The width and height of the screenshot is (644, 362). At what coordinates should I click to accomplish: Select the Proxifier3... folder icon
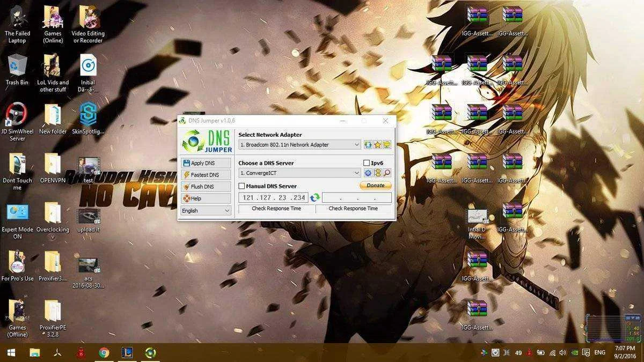point(53,267)
